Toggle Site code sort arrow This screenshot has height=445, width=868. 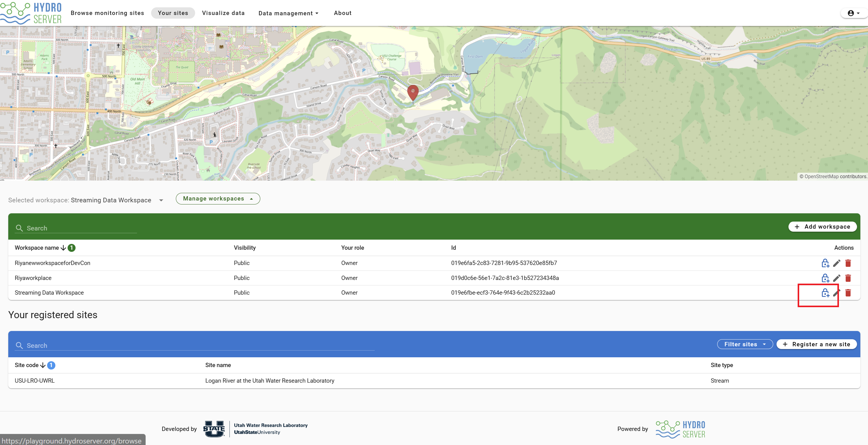click(43, 365)
